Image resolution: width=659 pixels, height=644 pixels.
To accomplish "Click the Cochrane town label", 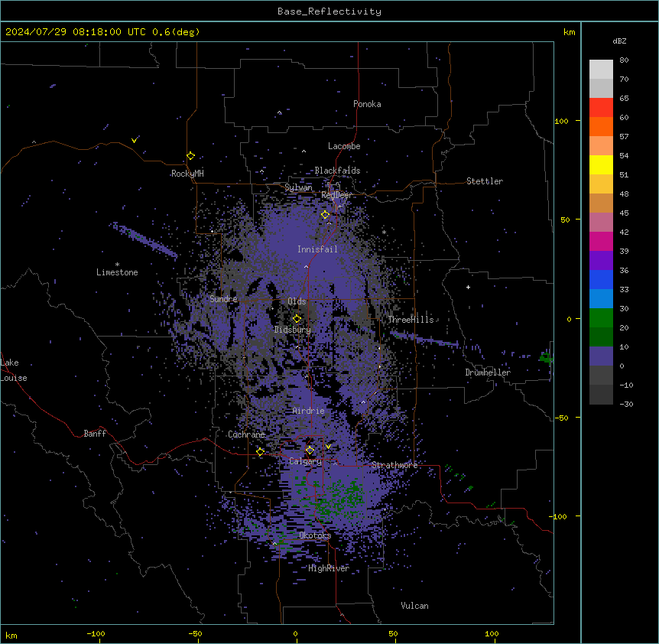I will click(x=246, y=434).
